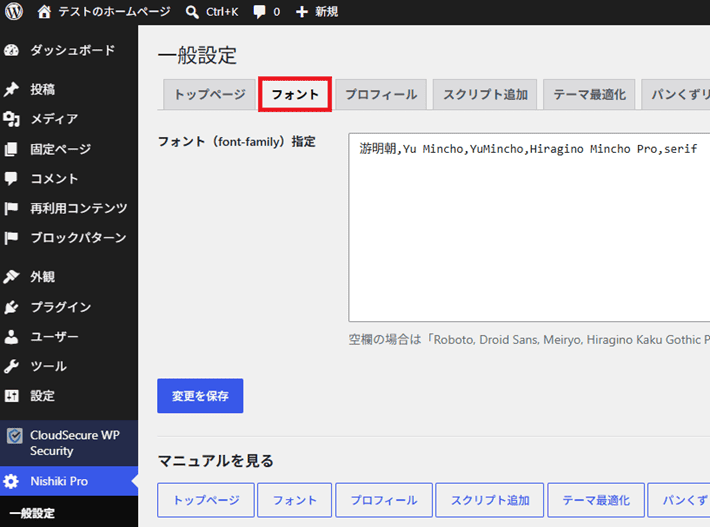Select the フォント tab

[295, 94]
